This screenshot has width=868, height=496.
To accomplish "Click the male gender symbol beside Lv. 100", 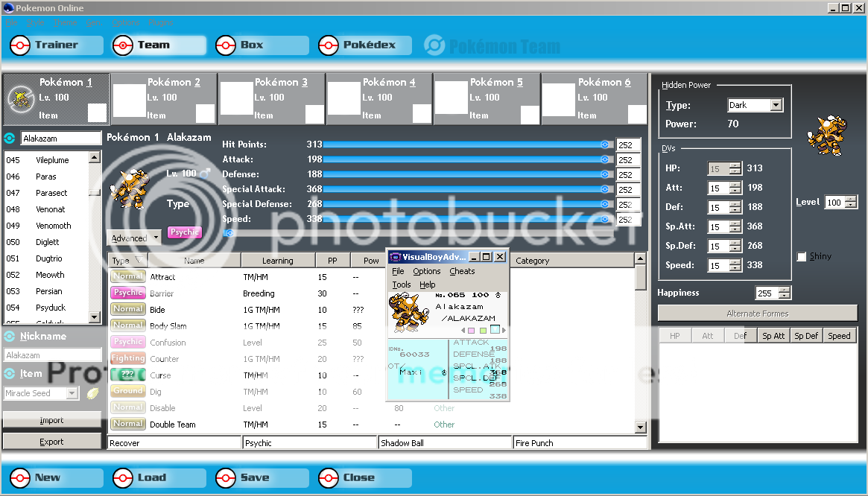I will pyautogui.click(x=205, y=174).
